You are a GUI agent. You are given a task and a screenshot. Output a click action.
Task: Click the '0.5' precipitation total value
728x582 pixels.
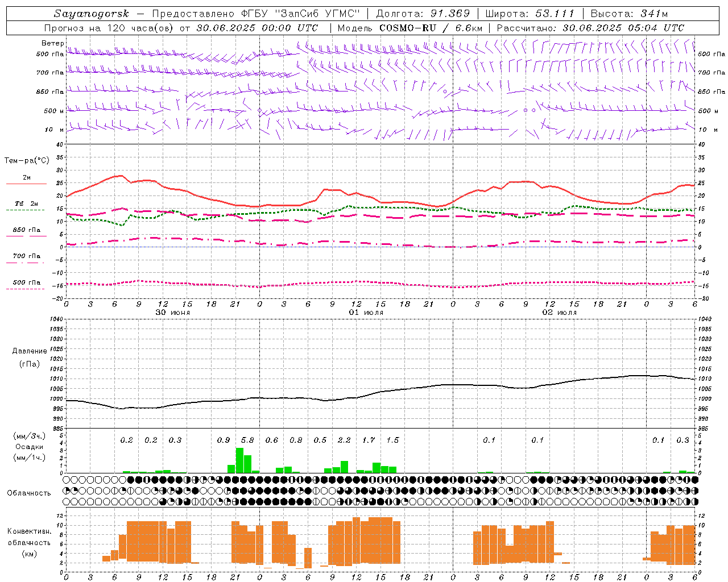[x=320, y=440]
